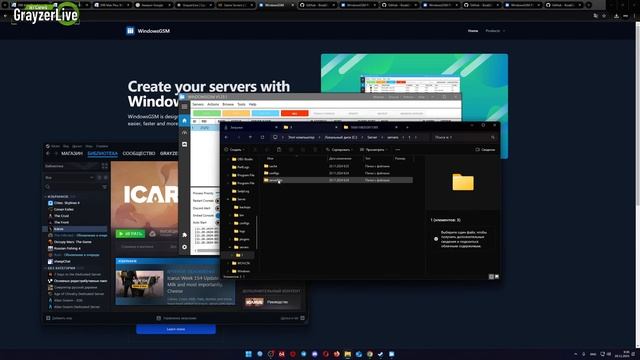This screenshot has height=360, width=640.
Task: Collapse the БЕЗ КАТЕГОРИИ category in Steam
Action: [45, 268]
